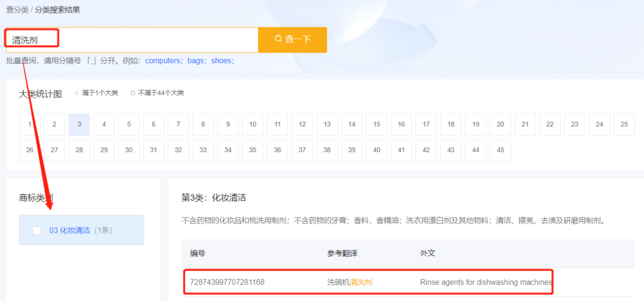Select class 44 box
The height and width of the screenshot is (301, 644).
476,150
